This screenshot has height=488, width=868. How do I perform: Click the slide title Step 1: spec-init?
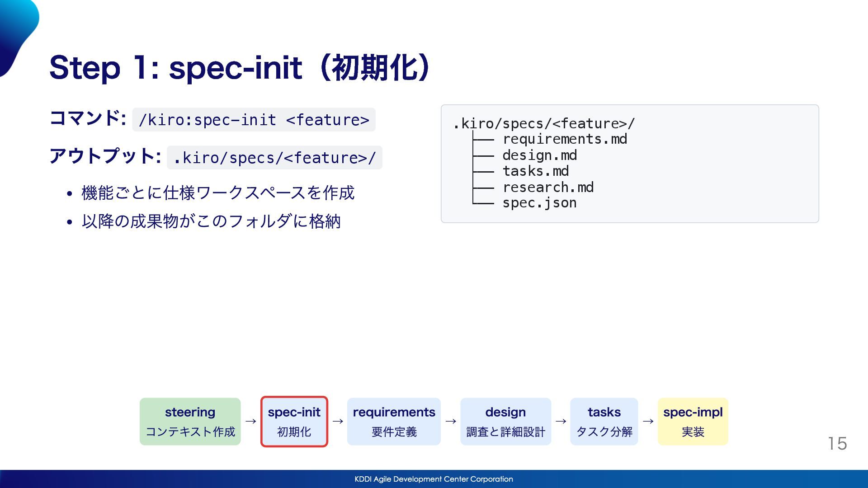click(x=240, y=68)
